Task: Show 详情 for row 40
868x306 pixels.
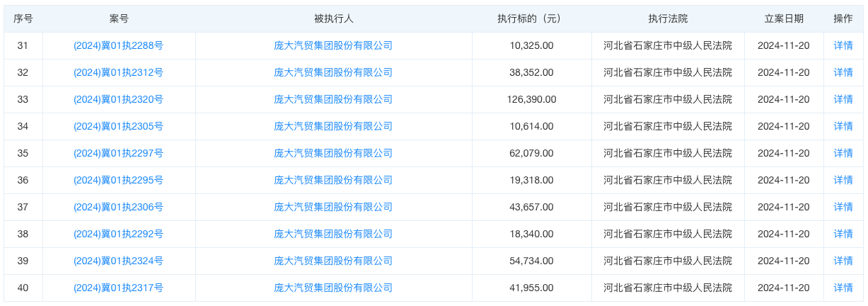Action: point(843,288)
